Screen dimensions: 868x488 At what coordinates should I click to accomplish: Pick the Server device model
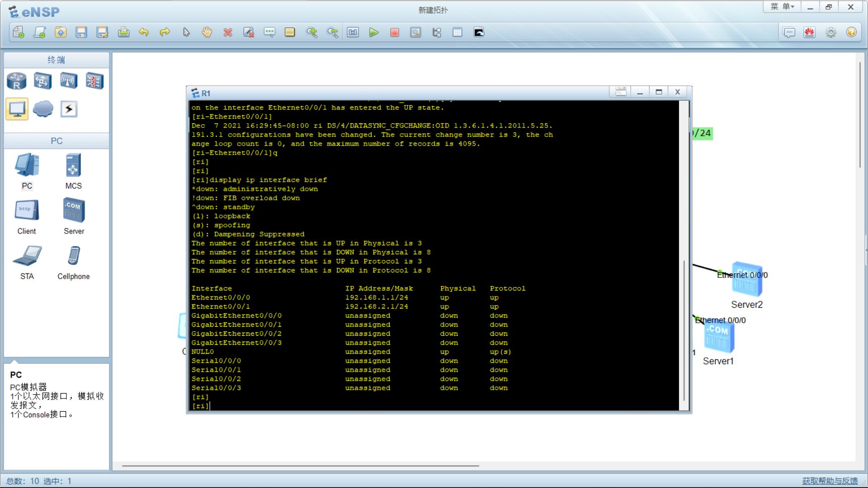[x=74, y=216]
